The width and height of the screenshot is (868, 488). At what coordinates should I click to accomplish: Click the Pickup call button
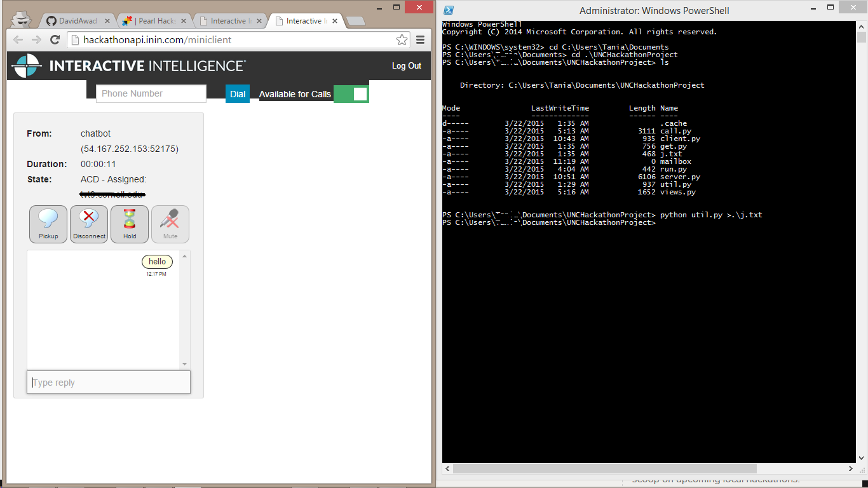coord(48,224)
